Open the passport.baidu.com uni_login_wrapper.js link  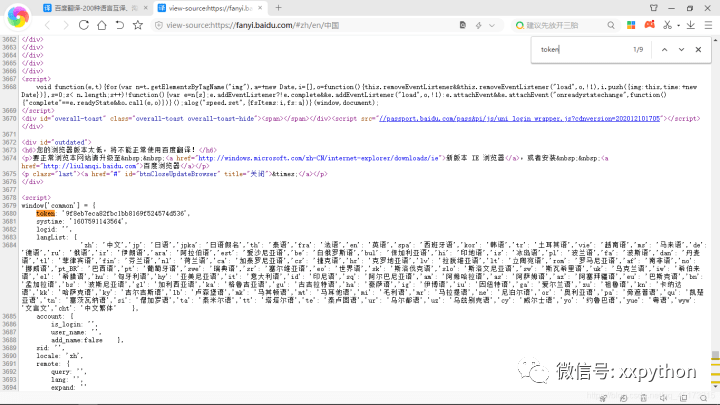pyautogui.click(x=519, y=118)
